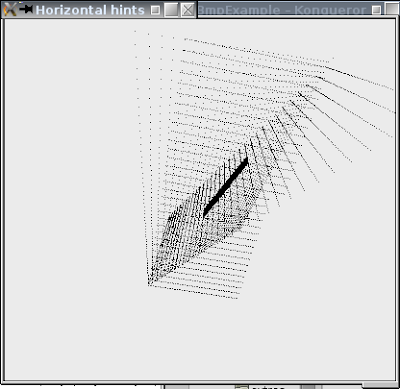Maximize the Horizontal hints window
This screenshot has height=389, width=400.
[x=172, y=10]
